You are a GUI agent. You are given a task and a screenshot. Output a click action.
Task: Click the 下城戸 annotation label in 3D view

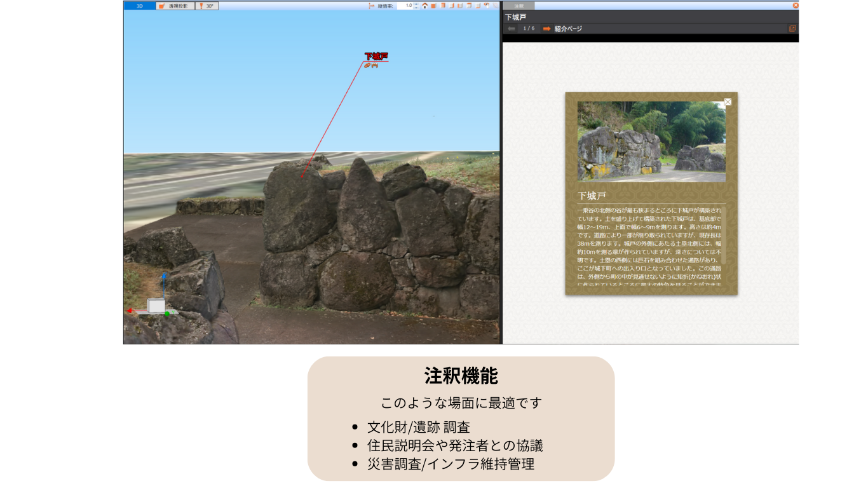pyautogui.click(x=376, y=57)
